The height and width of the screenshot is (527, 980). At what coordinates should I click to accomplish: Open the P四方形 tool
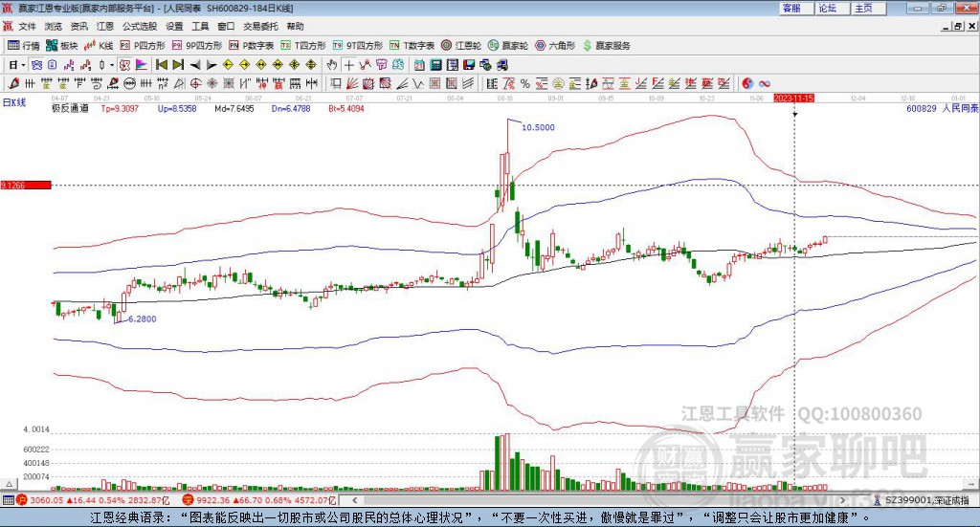pyautogui.click(x=143, y=46)
